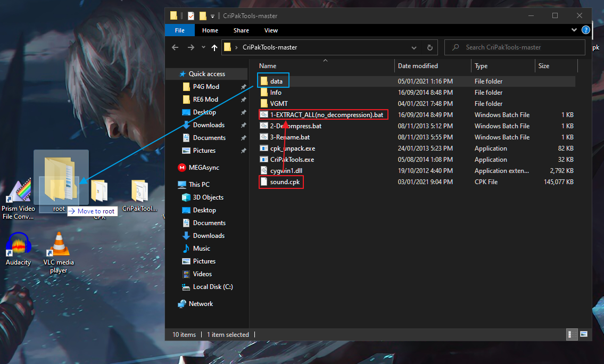The width and height of the screenshot is (604, 364).
Task: Open Music under This PC
Action: coord(202,249)
